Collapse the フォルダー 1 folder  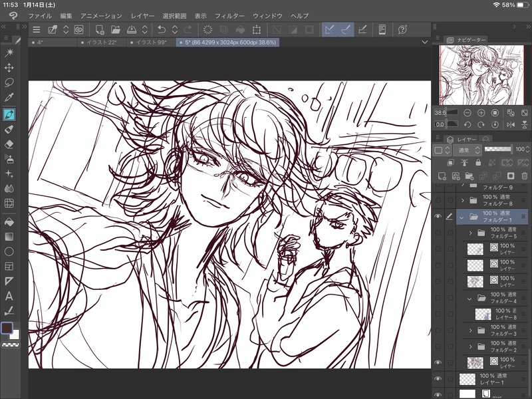point(461,217)
